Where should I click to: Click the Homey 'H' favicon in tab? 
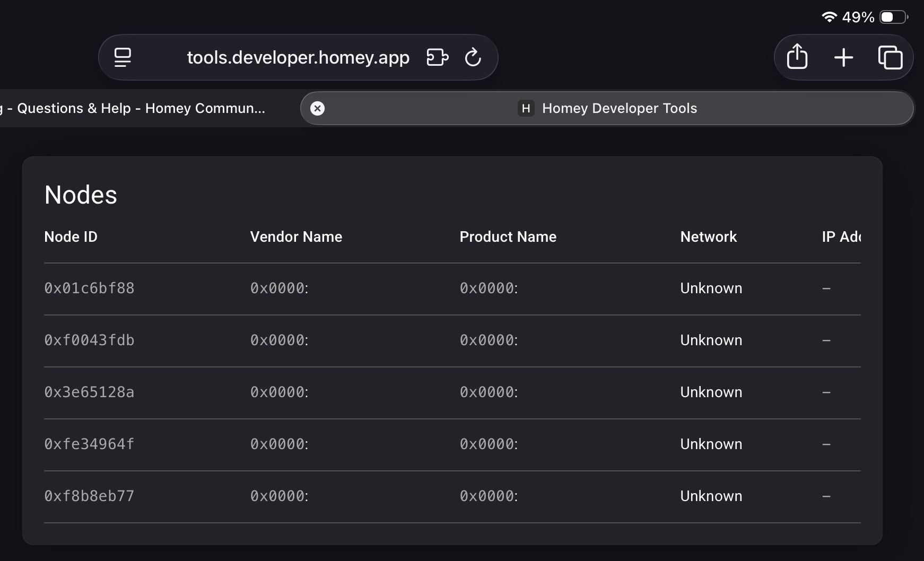[526, 108]
